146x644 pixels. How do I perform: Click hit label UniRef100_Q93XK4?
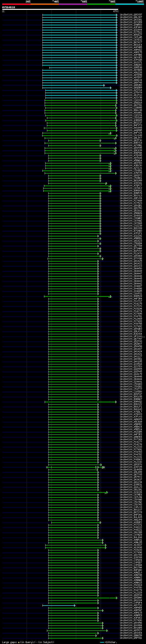(131, 633)
